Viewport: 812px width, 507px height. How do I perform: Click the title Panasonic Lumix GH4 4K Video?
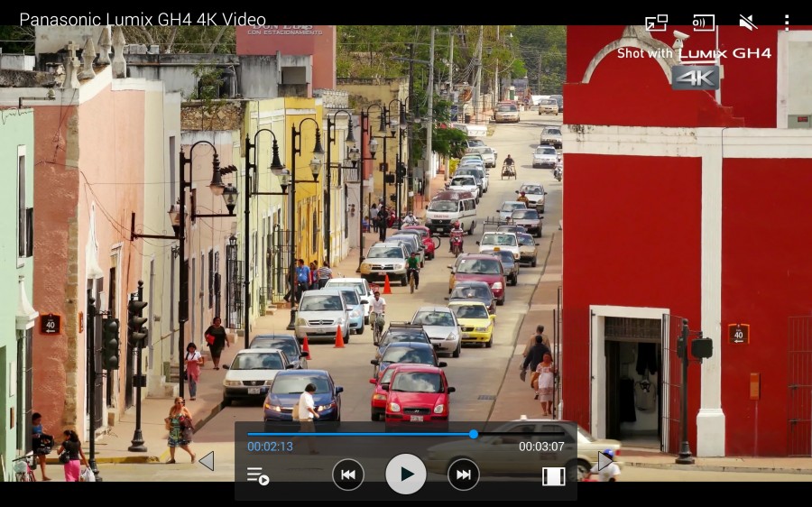pos(143,20)
